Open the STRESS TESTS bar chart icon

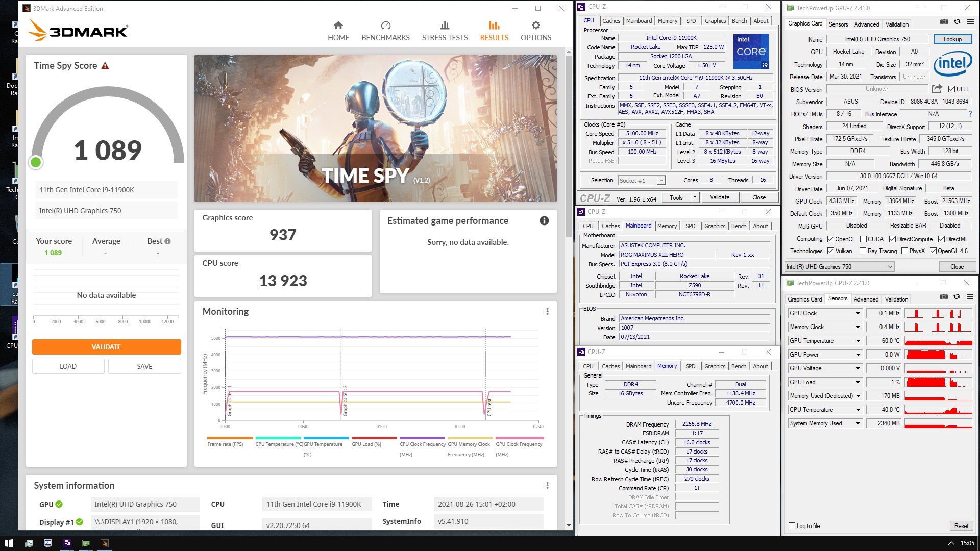pos(445,25)
